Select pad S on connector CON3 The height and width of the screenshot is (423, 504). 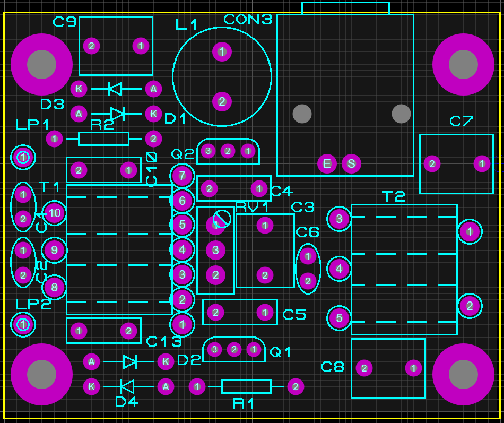(351, 164)
